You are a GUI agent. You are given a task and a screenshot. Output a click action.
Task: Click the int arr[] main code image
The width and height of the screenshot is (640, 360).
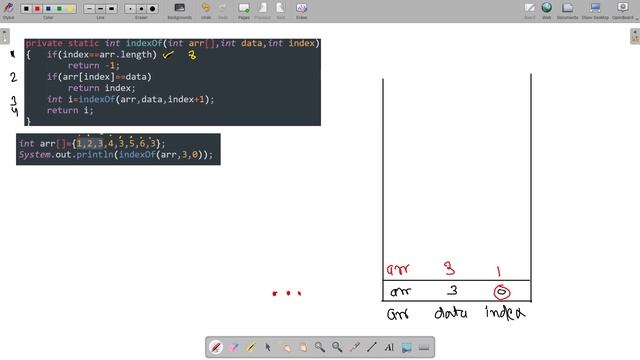(x=118, y=149)
